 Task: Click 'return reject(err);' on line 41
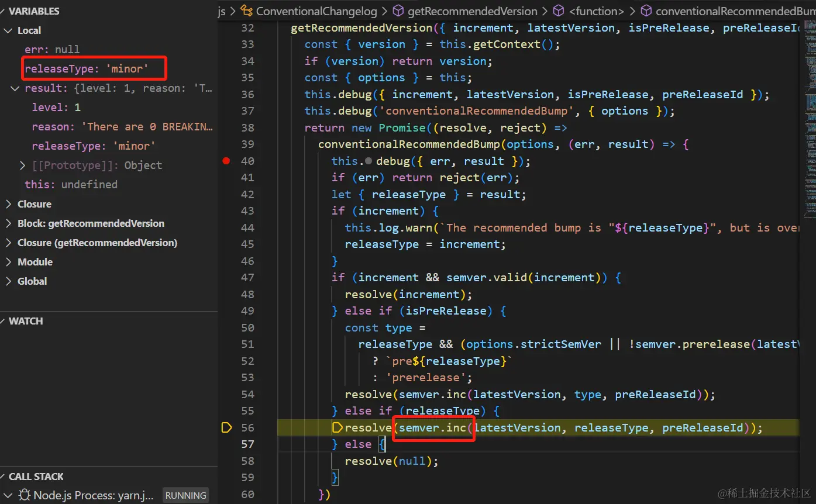pyautogui.click(x=456, y=178)
